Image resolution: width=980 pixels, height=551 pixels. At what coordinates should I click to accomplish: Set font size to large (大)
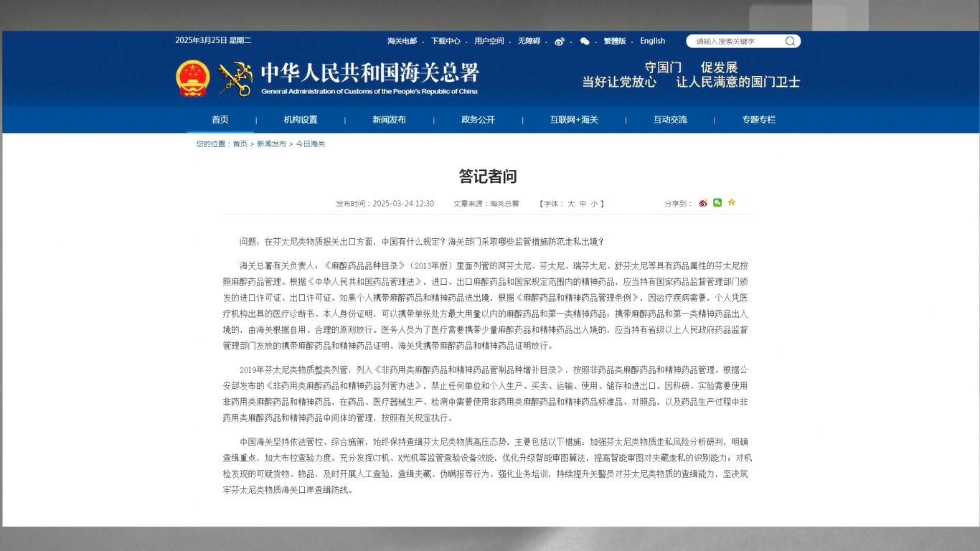coord(571,204)
